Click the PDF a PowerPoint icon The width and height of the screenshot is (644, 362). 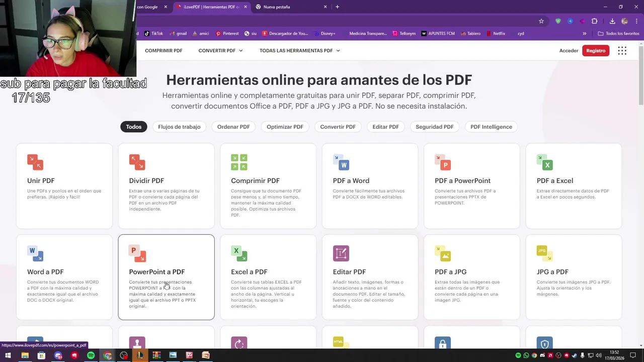coord(443,162)
